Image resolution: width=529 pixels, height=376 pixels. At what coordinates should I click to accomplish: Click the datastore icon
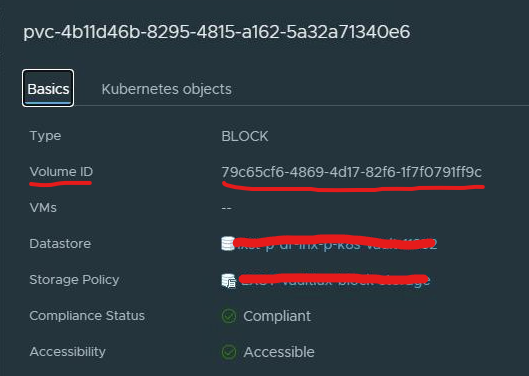(x=228, y=244)
